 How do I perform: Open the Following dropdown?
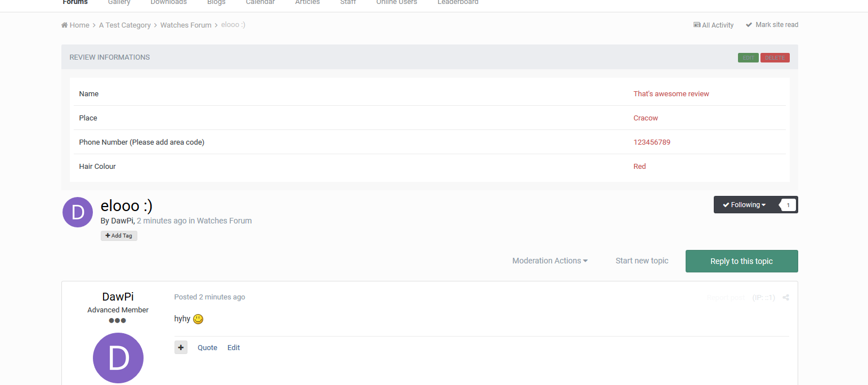[744, 205]
